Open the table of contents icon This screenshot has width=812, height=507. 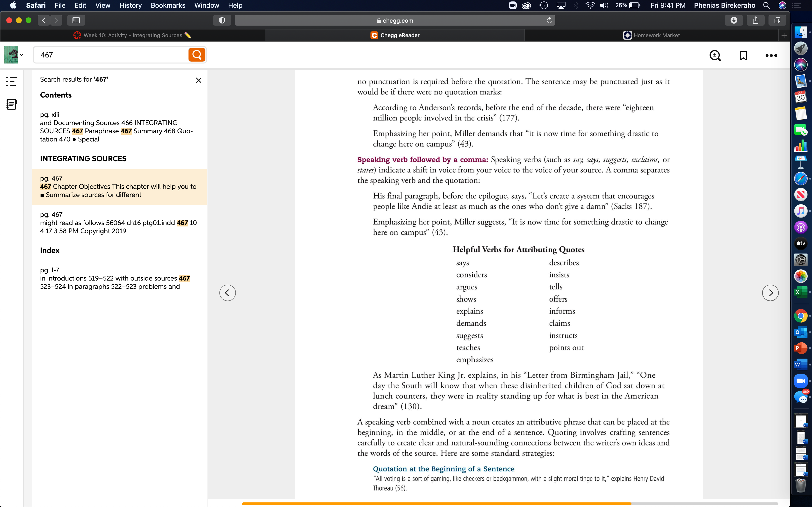pos(11,81)
